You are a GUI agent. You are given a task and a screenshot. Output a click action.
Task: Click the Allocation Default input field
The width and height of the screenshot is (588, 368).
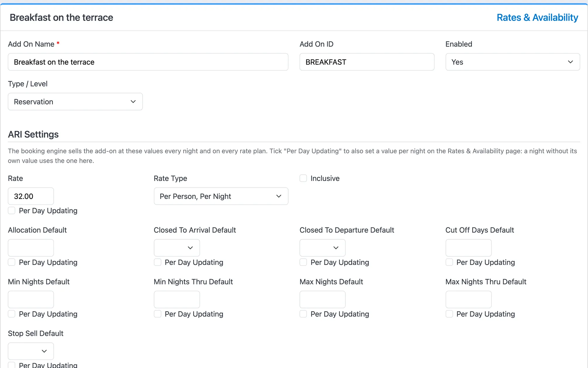(31, 248)
